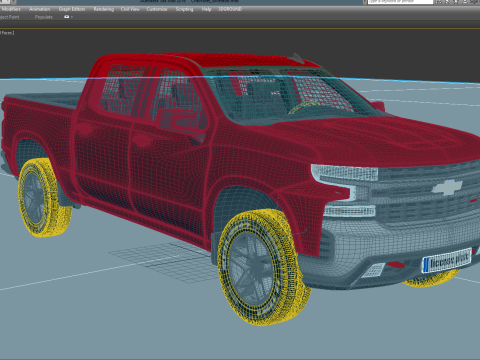The height and width of the screenshot is (360, 480).
Task: Open the Modifiers menu
Action: pyautogui.click(x=10, y=9)
